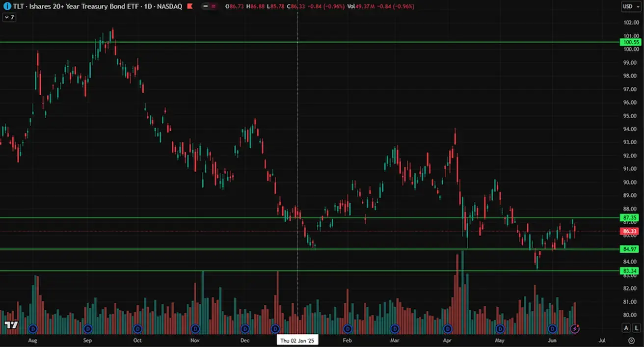This screenshot has height=347, width=644.
Task: Open the dividend marker above Jun
Action: [552, 328]
